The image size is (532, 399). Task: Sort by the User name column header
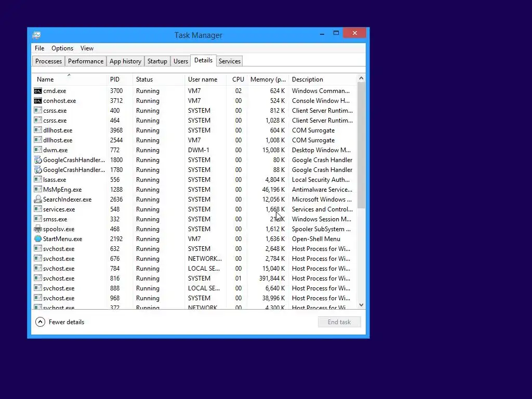pos(206,79)
